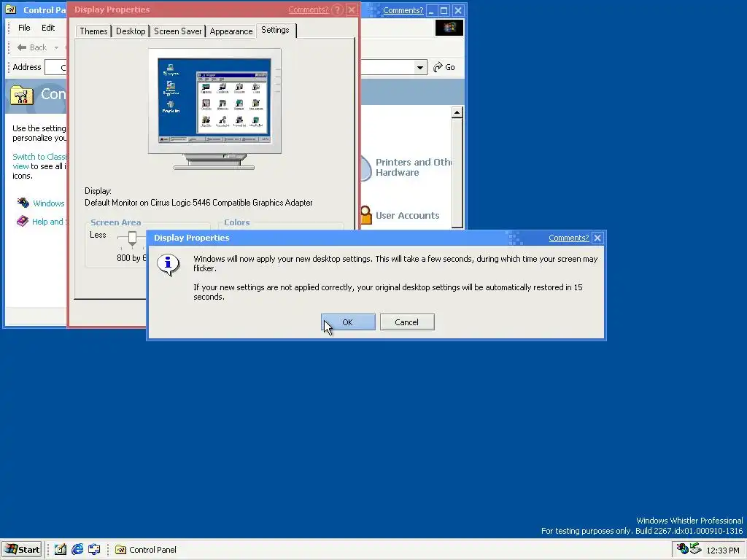Select the Settings tab
This screenshot has width=747, height=560.
(275, 30)
